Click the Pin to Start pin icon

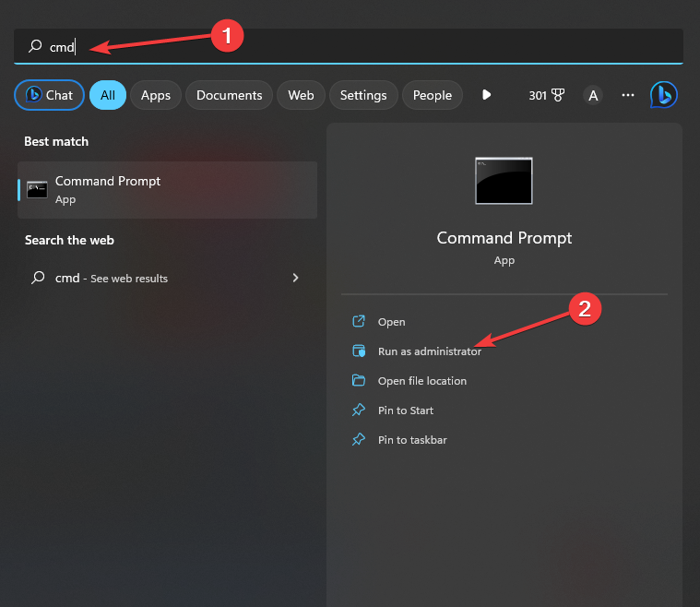[359, 410]
